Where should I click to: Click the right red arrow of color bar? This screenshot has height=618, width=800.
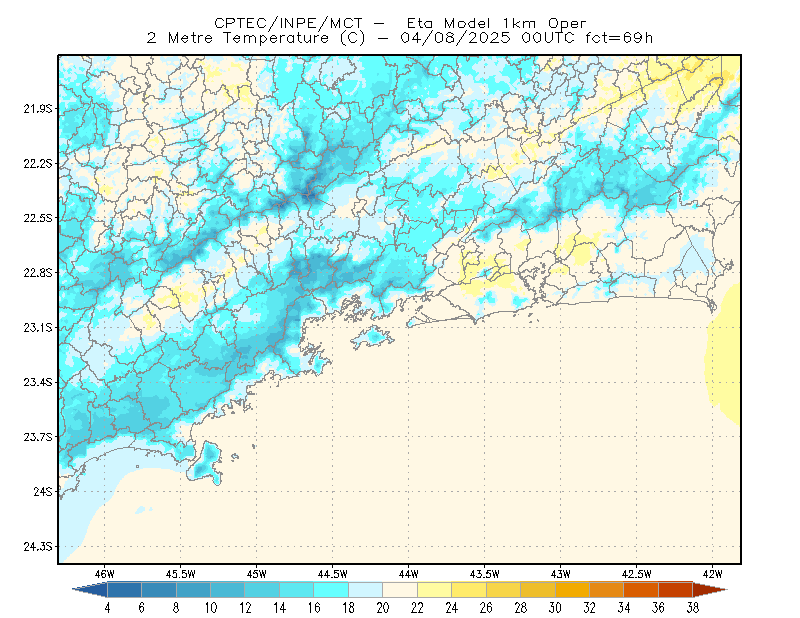click(710, 590)
